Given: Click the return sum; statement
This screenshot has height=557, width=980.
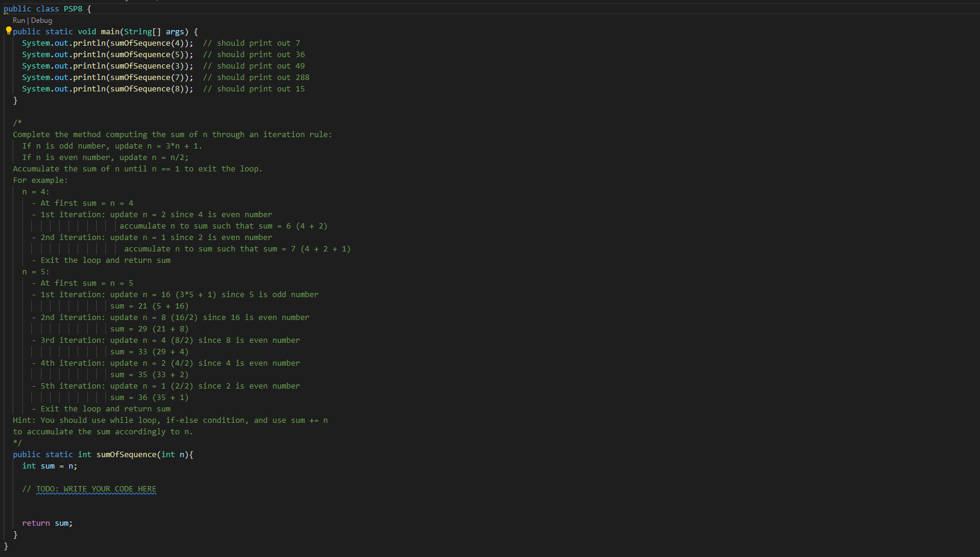Looking at the screenshot, I should click(47, 523).
